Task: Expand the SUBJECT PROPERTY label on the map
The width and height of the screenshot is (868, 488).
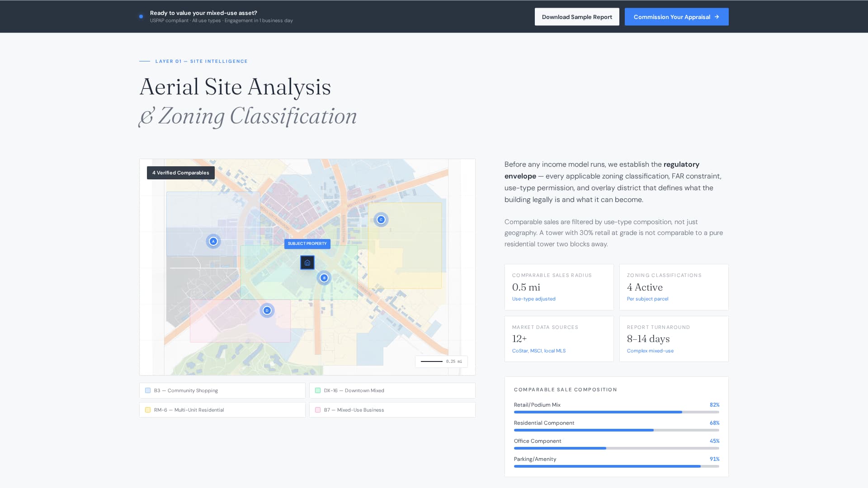Action: 307,244
